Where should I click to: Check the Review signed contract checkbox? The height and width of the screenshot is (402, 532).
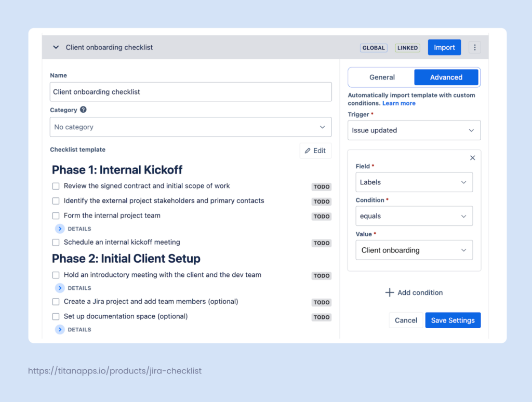click(x=56, y=185)
